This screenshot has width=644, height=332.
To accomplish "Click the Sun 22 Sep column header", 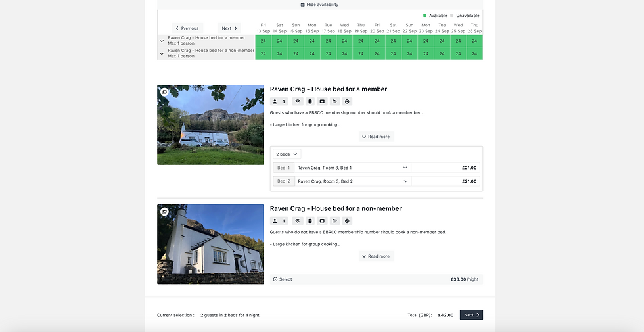I will click(409, 28).
